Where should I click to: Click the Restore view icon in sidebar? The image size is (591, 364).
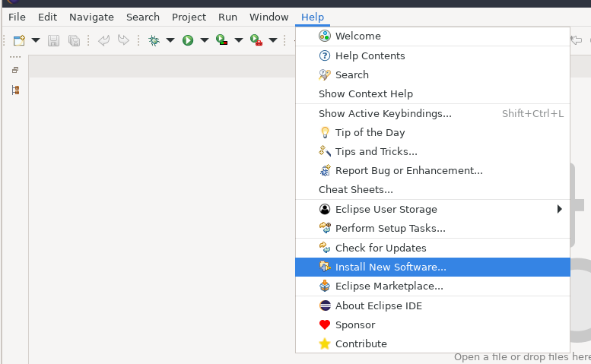point(15,70)
